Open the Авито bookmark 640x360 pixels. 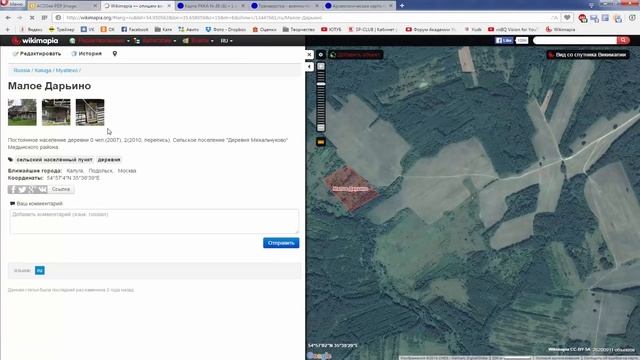189,29
